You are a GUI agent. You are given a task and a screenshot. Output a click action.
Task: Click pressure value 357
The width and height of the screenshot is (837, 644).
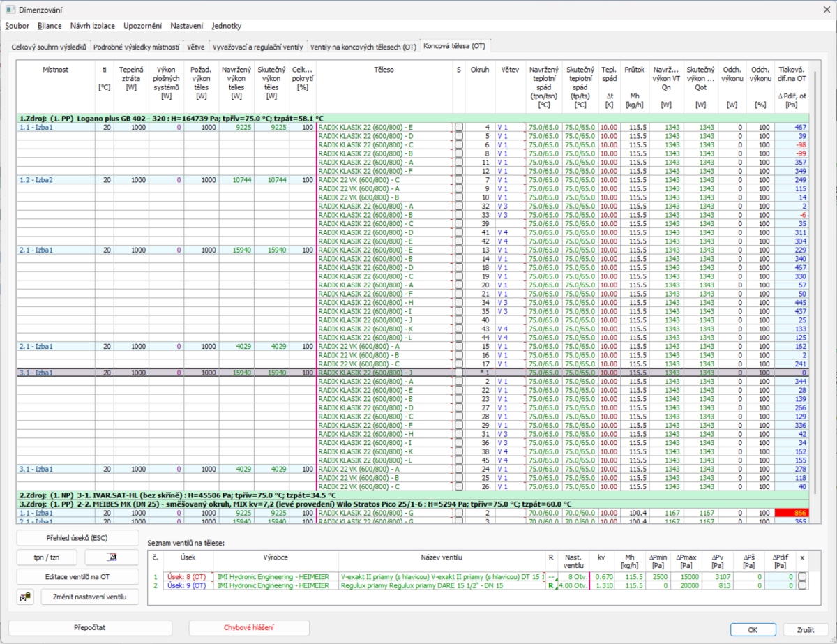792,163
